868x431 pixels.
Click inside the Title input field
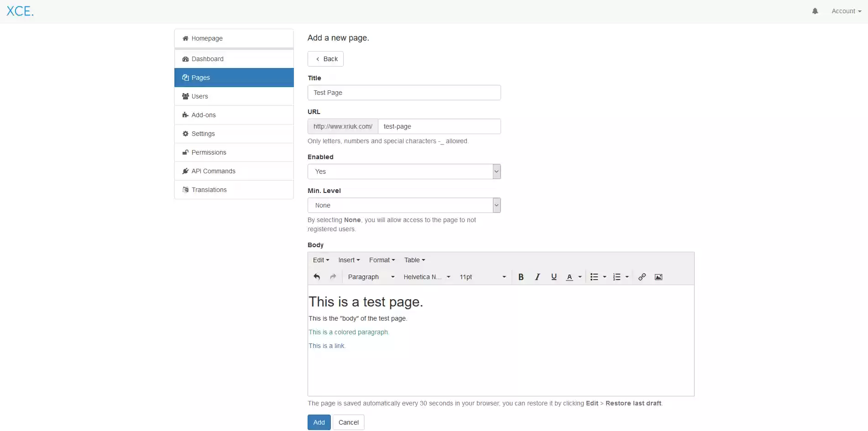coord(404,93)
